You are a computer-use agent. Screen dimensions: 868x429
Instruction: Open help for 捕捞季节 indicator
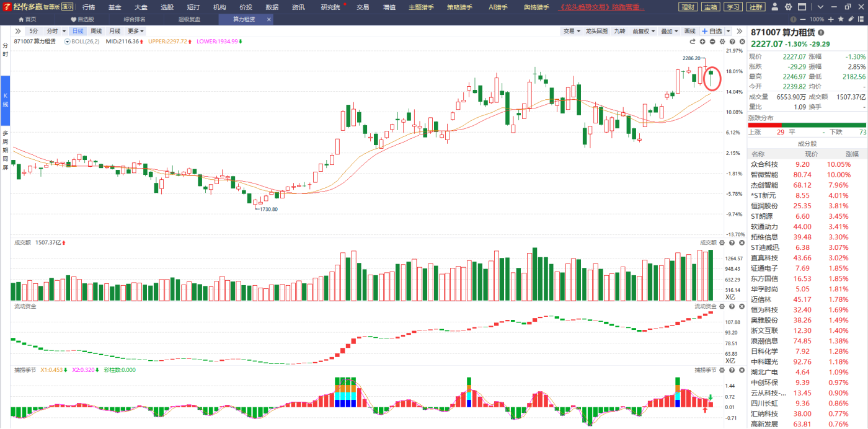click(x=731, y=370)
